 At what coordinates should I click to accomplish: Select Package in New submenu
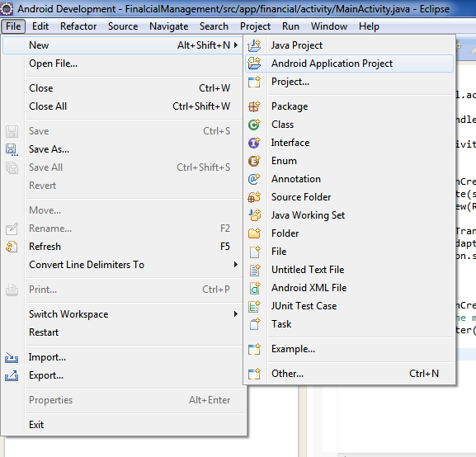[x=349, y=106]
